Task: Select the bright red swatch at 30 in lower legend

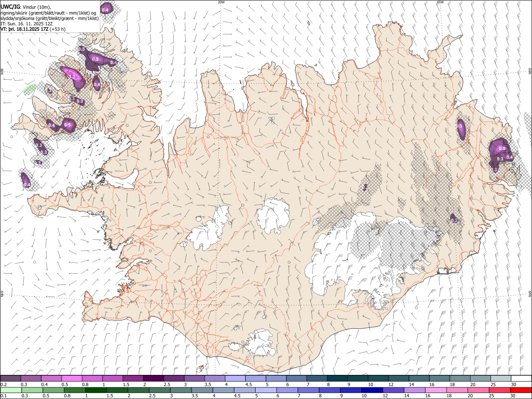Action: (x=521, y=390)
